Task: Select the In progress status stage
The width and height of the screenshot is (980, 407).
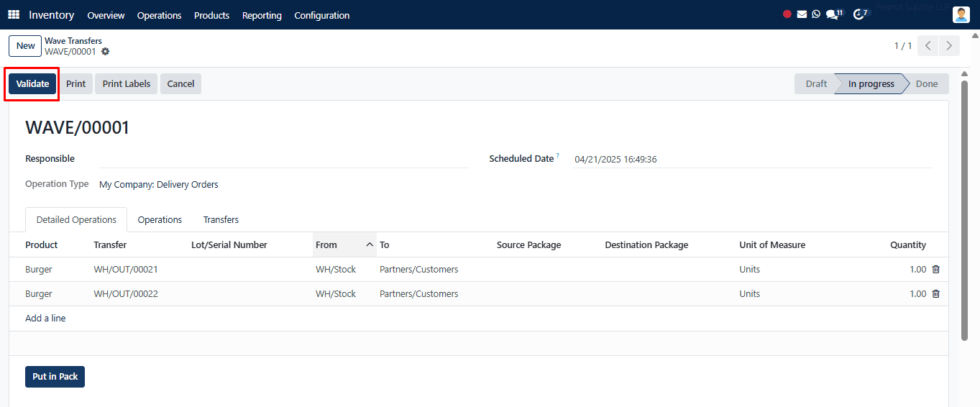Action: [x=871, y=83]
